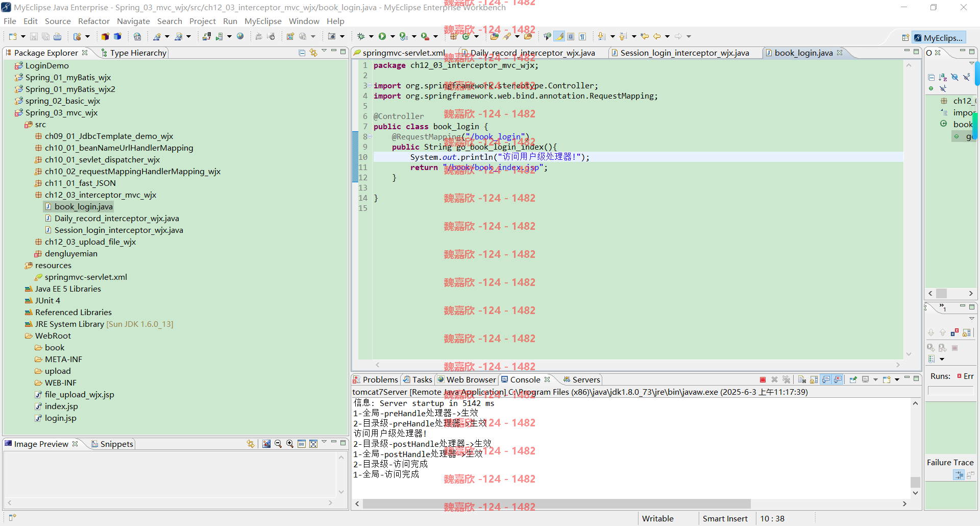The width and height of the screenshot is (980, 526).
Task: Select package ch12_03_upload_file_wjx
Action: (90, 242)
